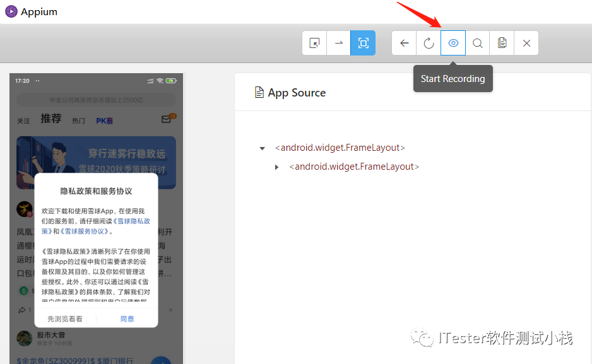
Task: Click the 隐私政策和服务协议 dialog title
Action: (x=97, y=191)
